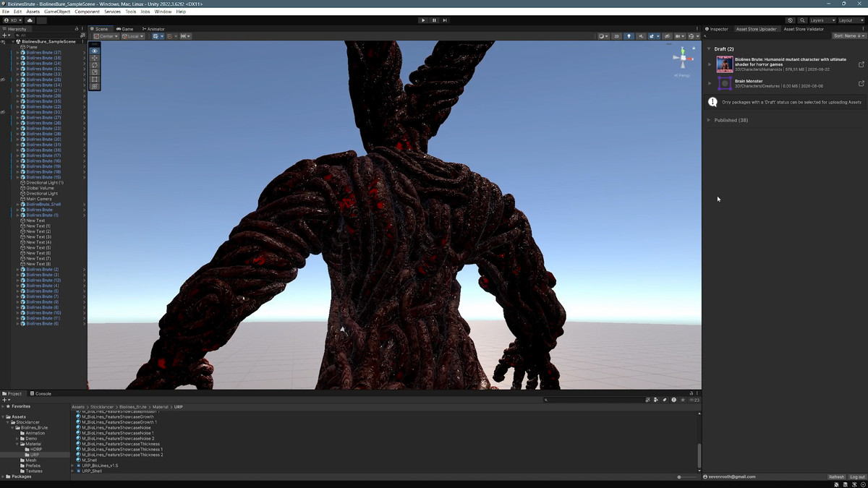
Task: Open the Layout dropdown
Action: (851, 20)
